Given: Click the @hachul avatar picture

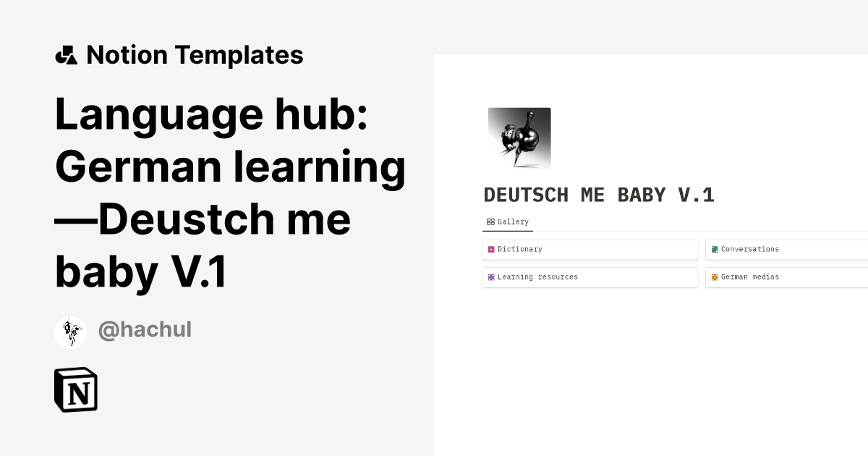Looking at the screenshot, I should tap(71, 331).
